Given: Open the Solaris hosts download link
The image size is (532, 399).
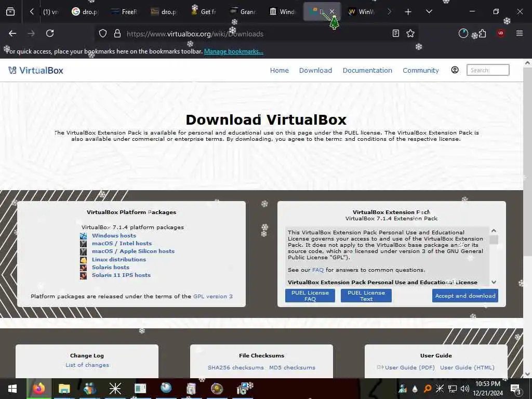Looking at the screenshot, I should click(x=111, y=267).
